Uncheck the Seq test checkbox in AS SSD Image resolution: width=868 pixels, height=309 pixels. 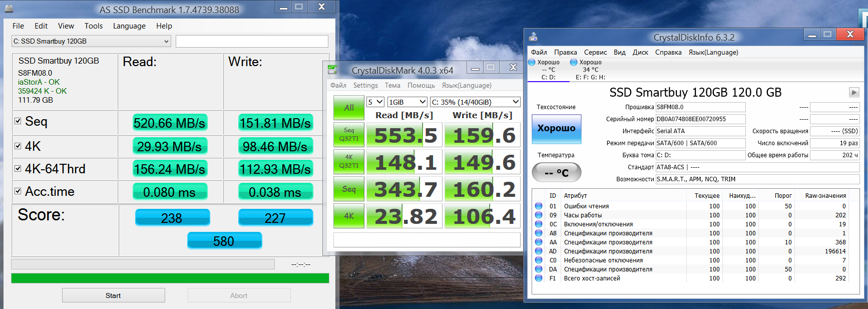(x=18, y=121)
